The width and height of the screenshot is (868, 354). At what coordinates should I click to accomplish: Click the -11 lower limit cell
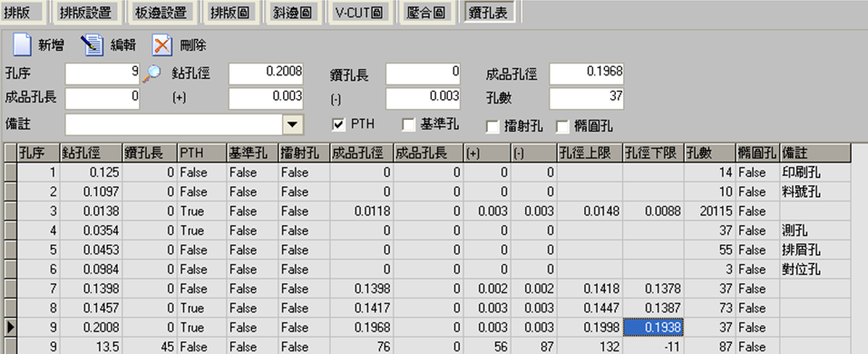pyautogui.click(x=653, y=346)
